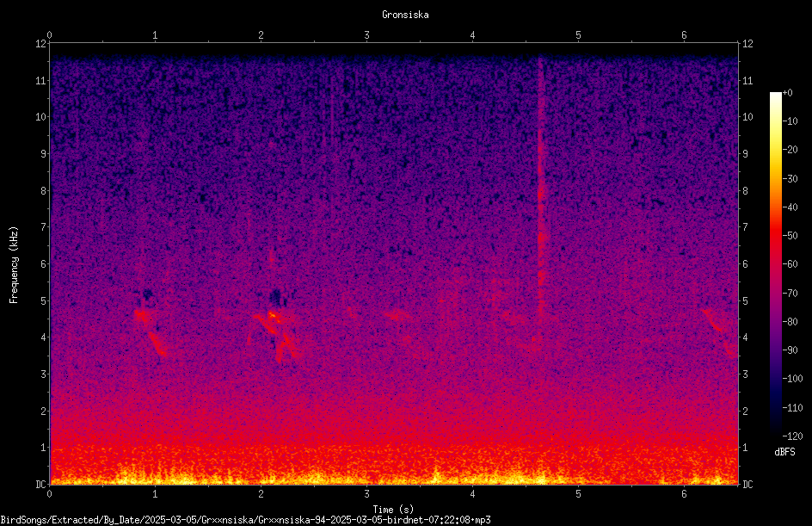
Task: Click the -120 bottom of color scale
Action: [x=792, y=436]
